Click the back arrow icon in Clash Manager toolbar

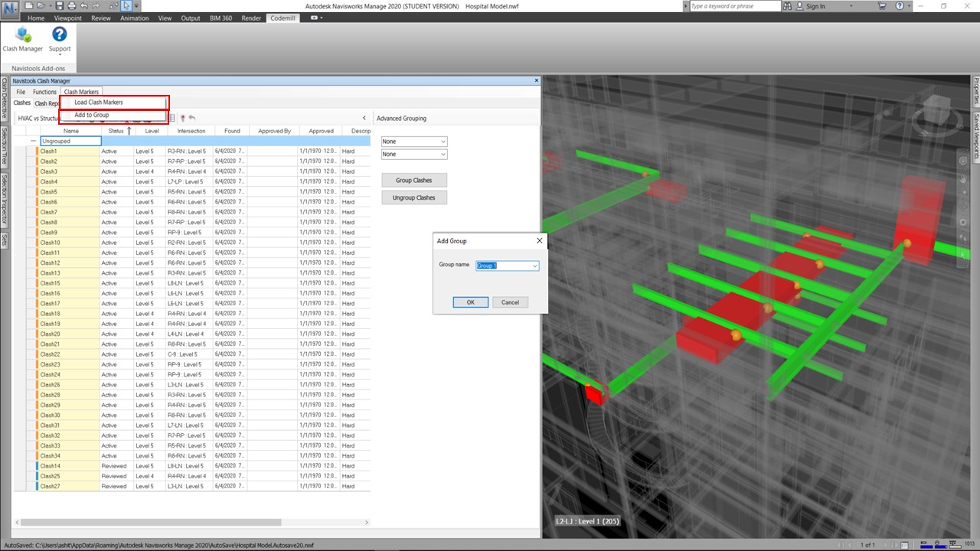click(x=192, y=118)
